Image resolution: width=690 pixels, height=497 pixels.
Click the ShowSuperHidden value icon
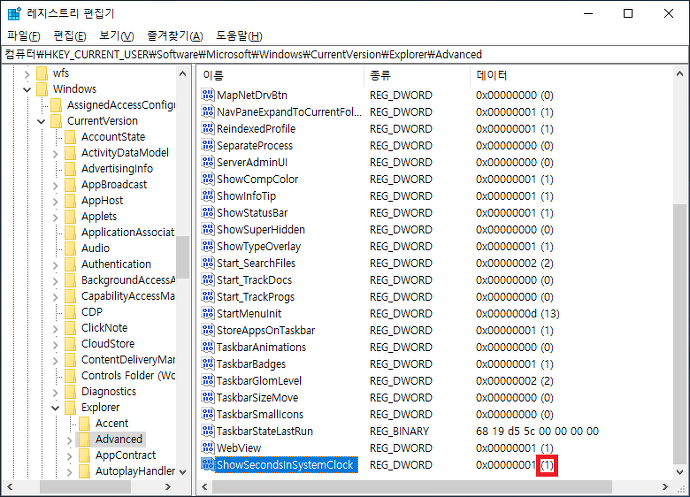coord(208,229)
